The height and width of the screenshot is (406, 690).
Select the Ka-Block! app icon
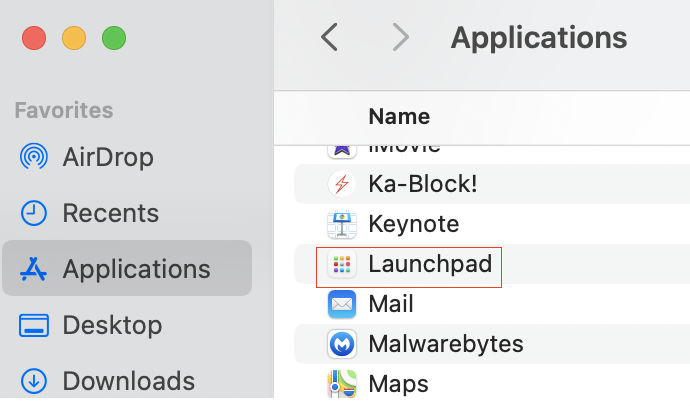pyautogui.click(x=342, y=184)
